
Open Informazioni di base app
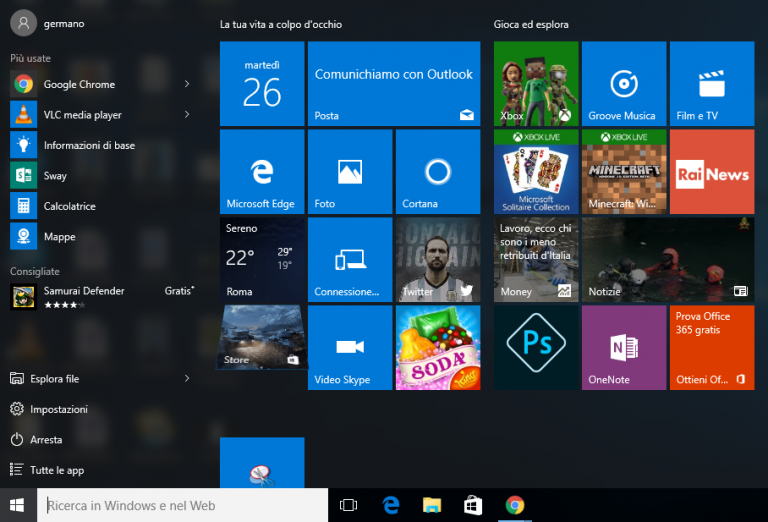(100, 145)
